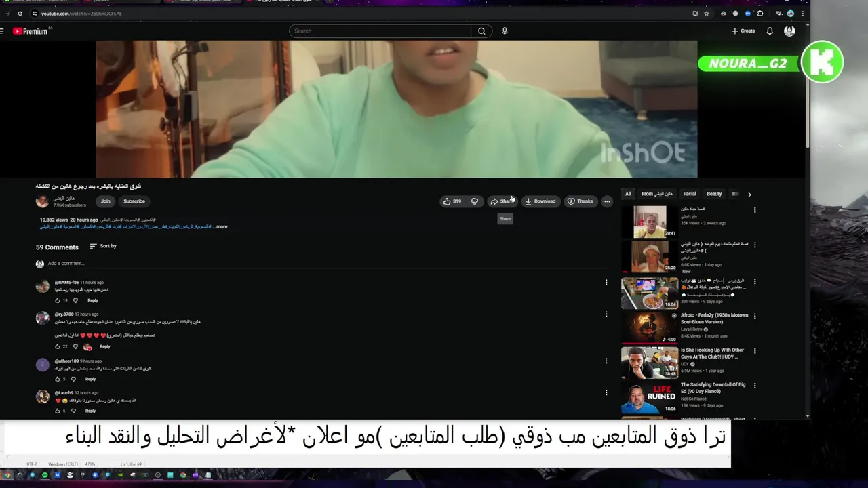Select the All filter chip
Viewport: 868px width, 488px height.
tap(628, 194)
